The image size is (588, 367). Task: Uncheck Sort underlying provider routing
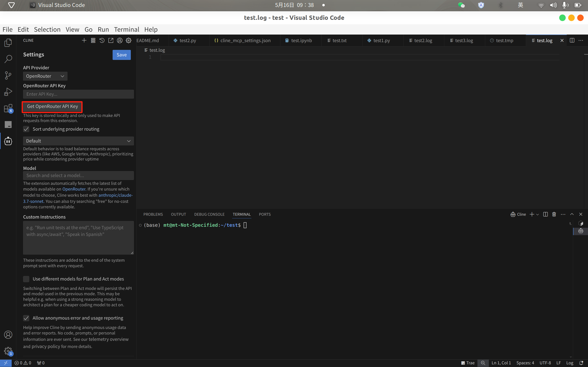(x=26, y=129)
